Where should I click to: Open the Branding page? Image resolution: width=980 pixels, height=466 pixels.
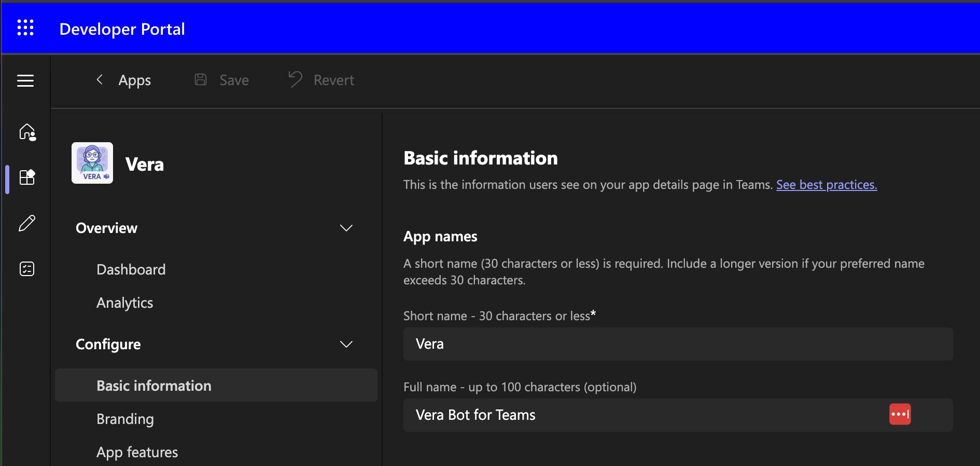click(x=125, y=419)
